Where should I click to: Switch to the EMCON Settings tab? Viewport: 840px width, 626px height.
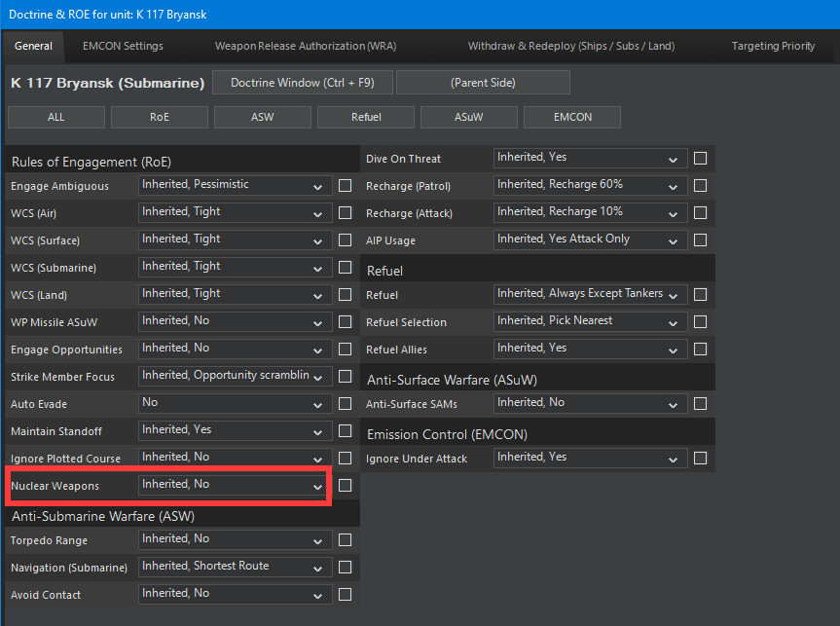[123, 46]
